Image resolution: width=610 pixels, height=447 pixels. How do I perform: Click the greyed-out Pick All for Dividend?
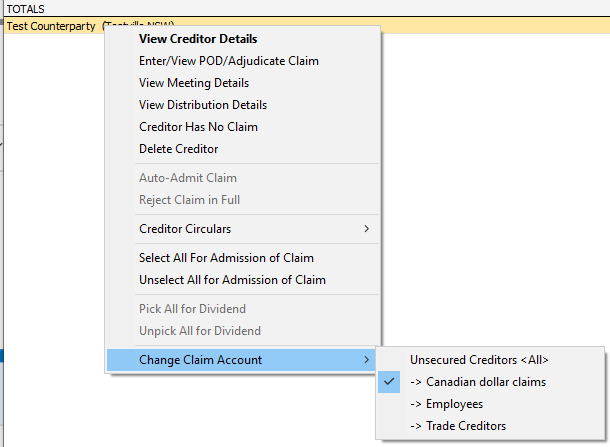(x=192, y=309)
